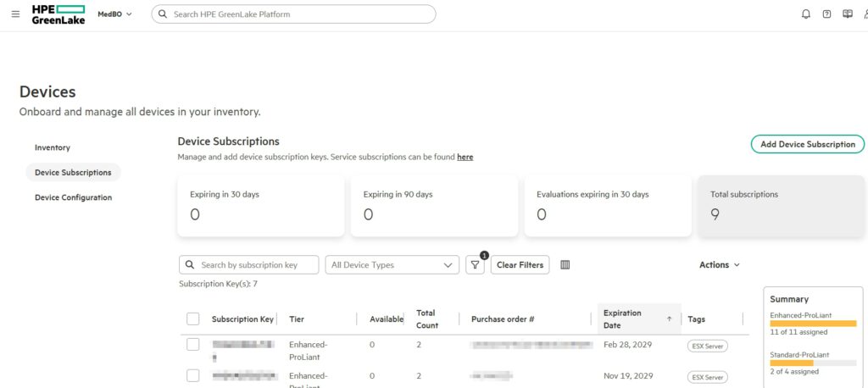
Task: Check the row expiring Nov 19, 2029
Action: 193,375
